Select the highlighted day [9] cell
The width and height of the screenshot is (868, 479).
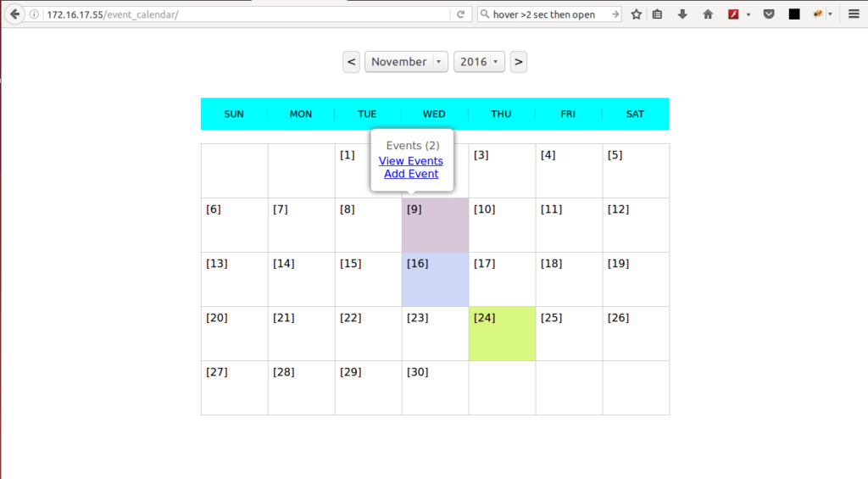click(435, 225)
